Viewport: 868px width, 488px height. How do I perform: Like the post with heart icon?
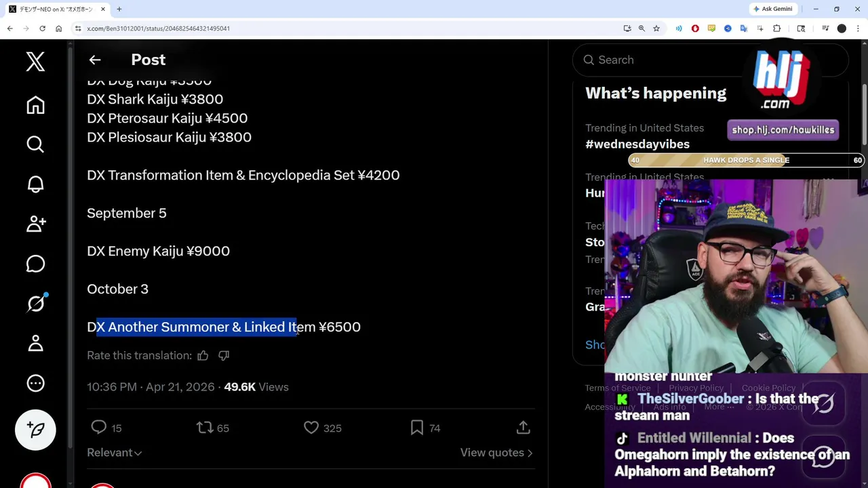311,428
